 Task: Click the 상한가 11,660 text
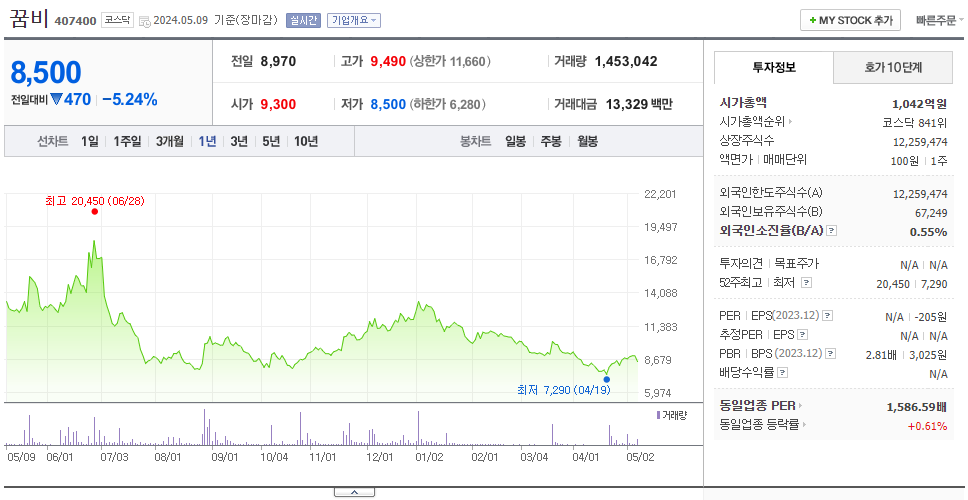click(451, 62)
